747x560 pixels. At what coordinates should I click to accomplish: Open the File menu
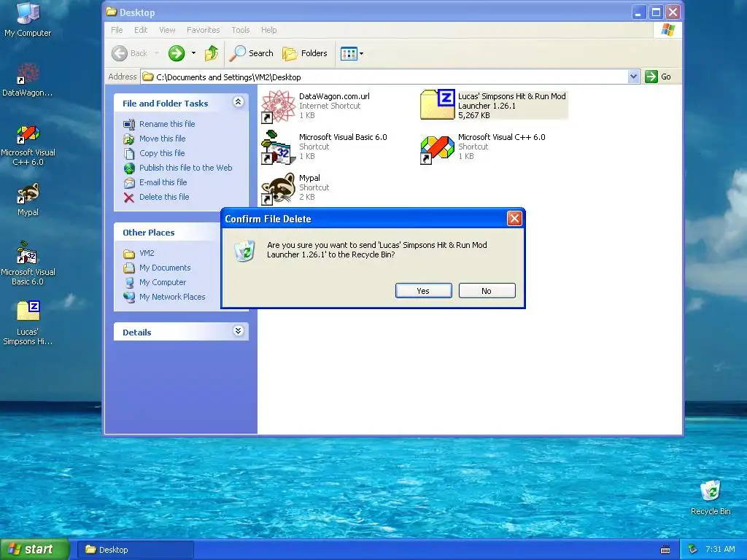117,30
